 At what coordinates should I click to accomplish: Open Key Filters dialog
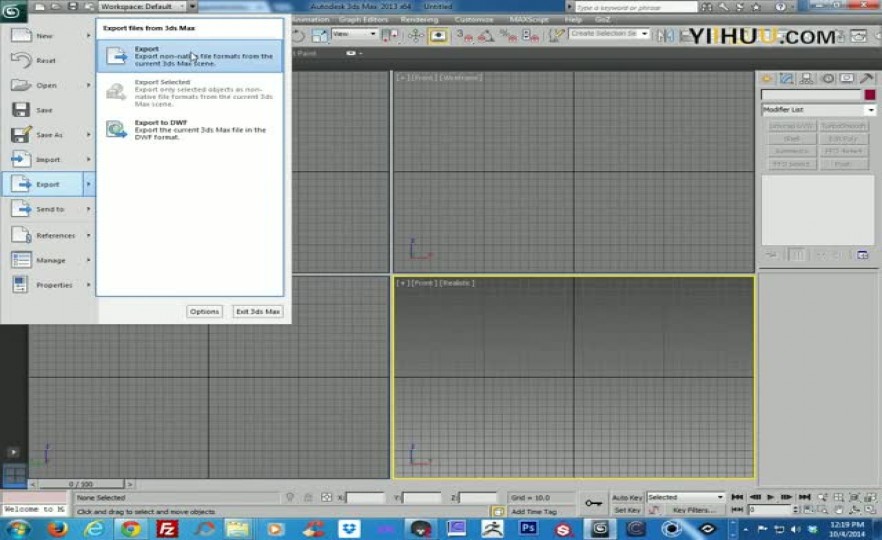click(x=694, y=510)
